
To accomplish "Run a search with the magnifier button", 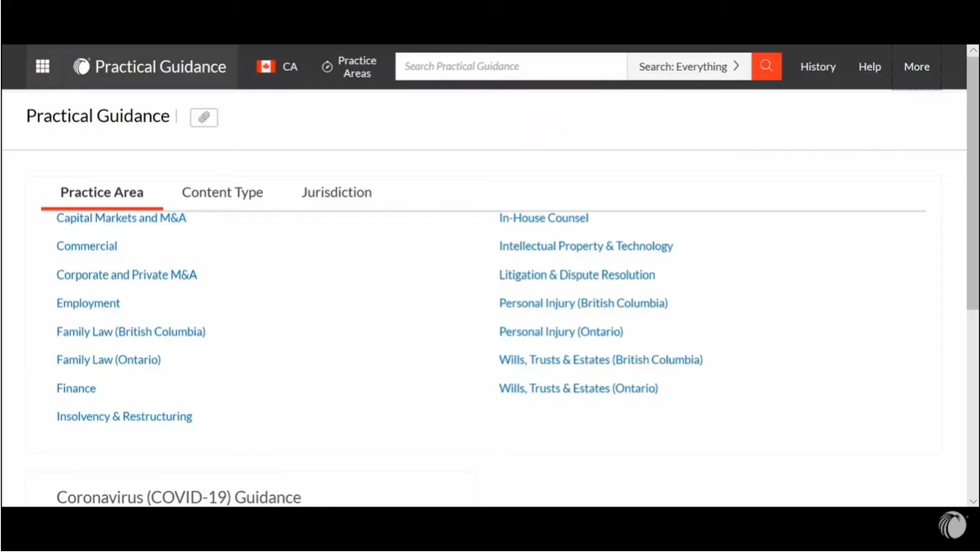I will click(x=766, y=66).
